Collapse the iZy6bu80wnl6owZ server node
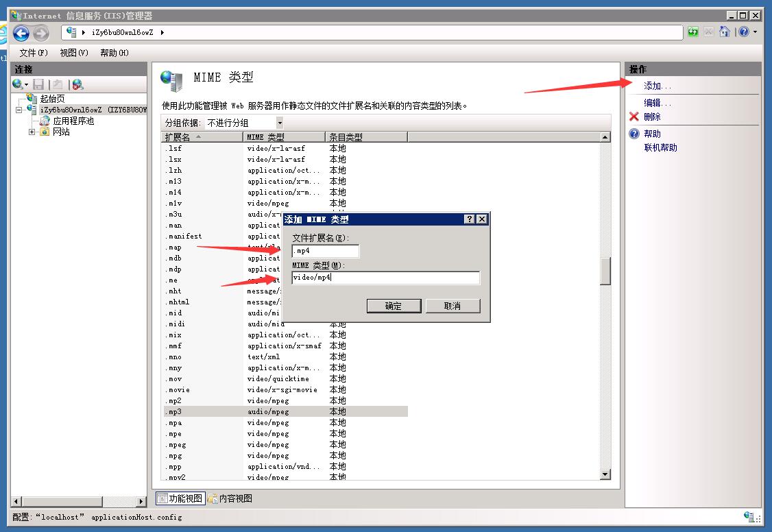Image resolution: width=772 pixels, height=532 pixels. click(x=21, y=110)
